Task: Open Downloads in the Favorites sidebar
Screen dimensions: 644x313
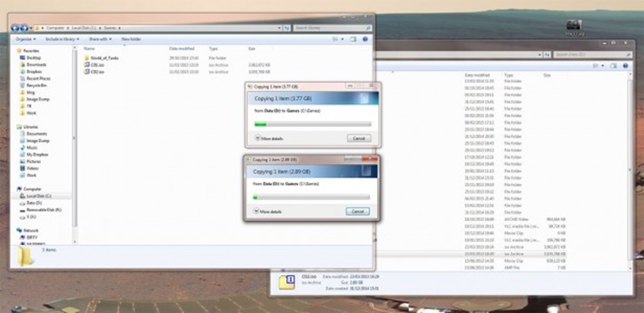Action: tap(33, 64)
